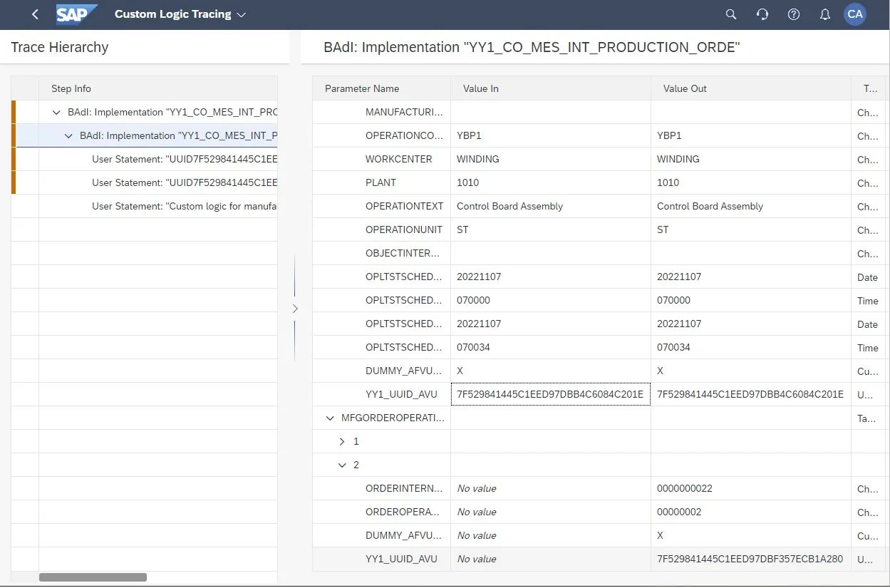Open the search icon in header

coord(731,14)
